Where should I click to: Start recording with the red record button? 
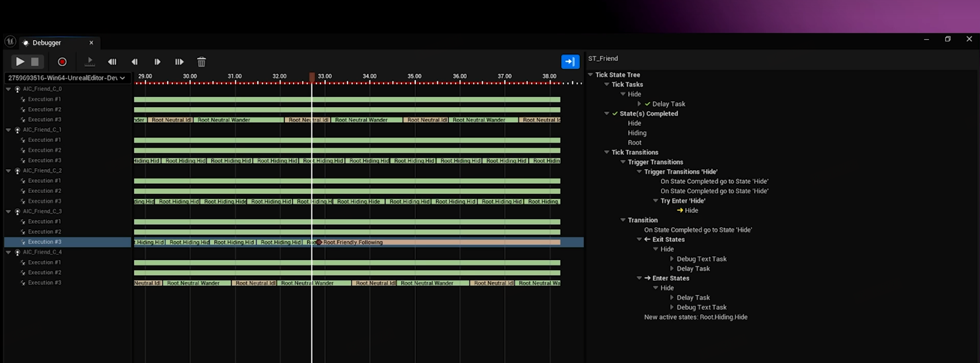pos(62,62)
